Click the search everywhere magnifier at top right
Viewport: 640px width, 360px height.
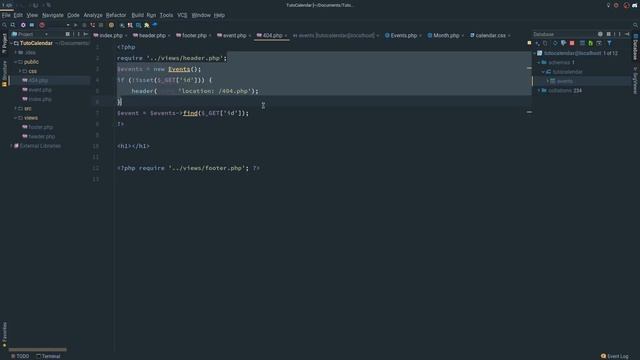[635, 25]
